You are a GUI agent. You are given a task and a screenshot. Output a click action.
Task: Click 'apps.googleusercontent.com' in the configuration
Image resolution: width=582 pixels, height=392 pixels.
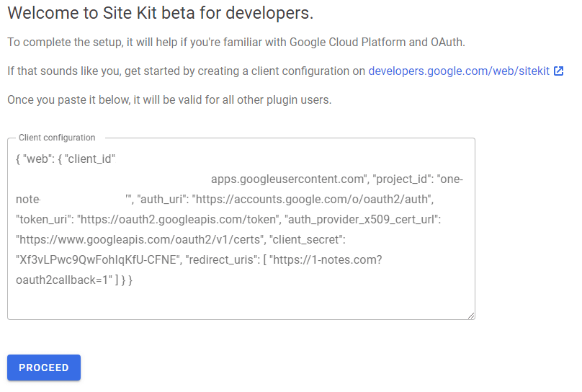point(289,179)
